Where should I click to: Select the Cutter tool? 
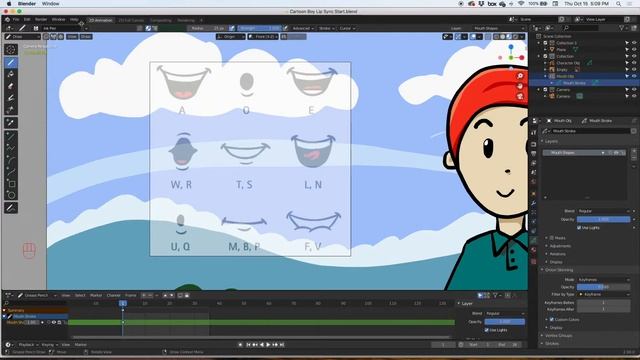click(11, 109)
